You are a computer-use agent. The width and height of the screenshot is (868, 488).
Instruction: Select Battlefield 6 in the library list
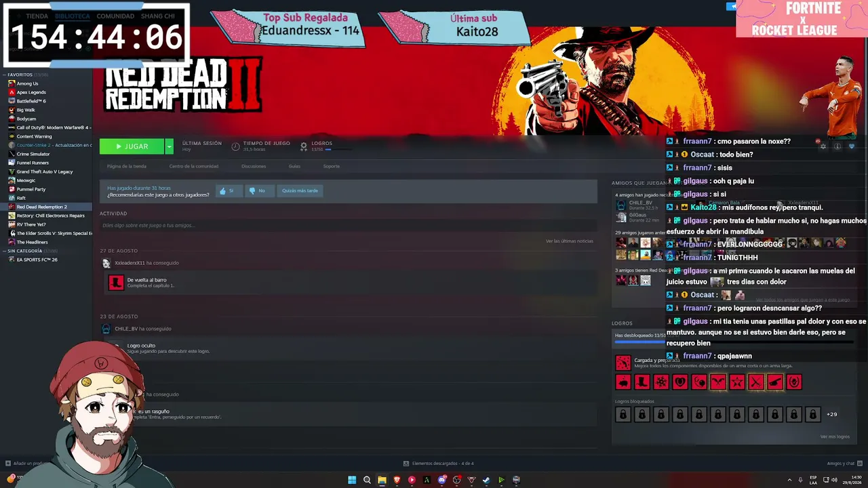46,101
